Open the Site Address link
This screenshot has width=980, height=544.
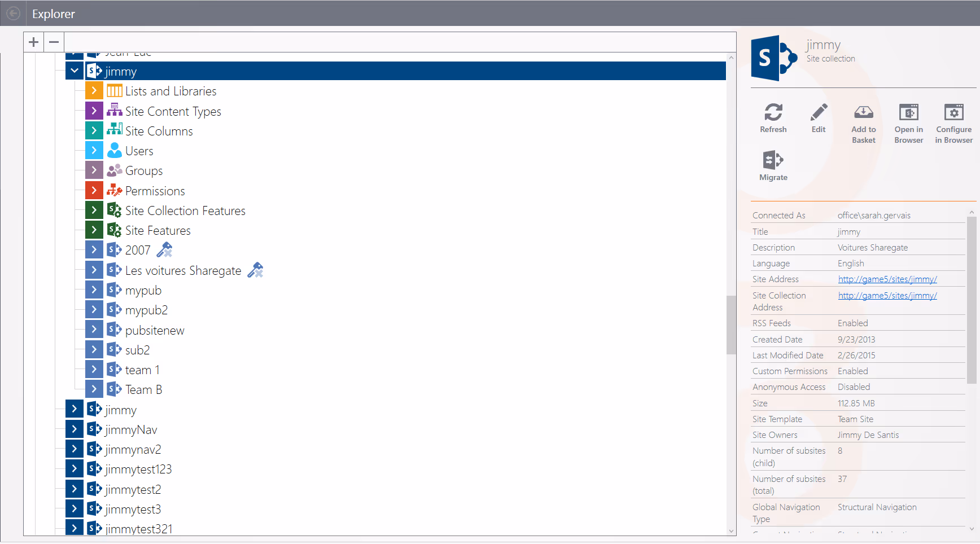tap(887, 279)
